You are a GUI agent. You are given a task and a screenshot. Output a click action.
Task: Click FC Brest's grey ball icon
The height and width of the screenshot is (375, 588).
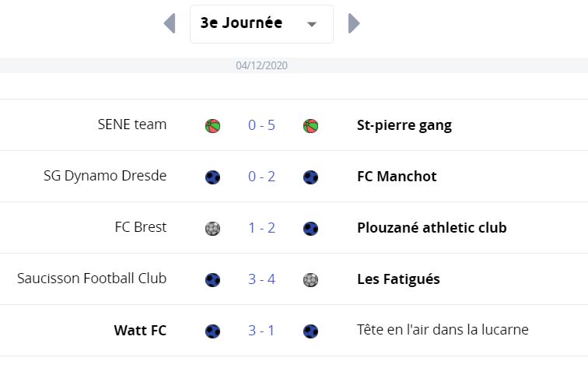pyautogui.click(x=212, y=229)
